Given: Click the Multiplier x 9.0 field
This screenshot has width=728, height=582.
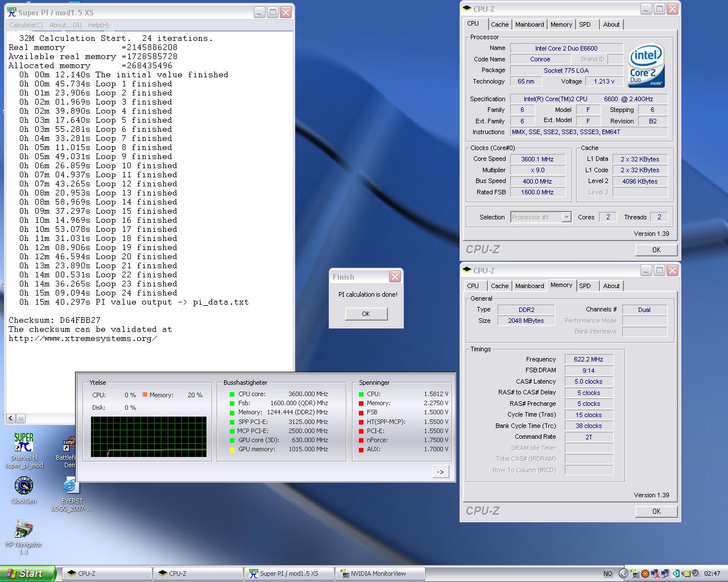Looking at the screenshot, I should pos(537,170).
